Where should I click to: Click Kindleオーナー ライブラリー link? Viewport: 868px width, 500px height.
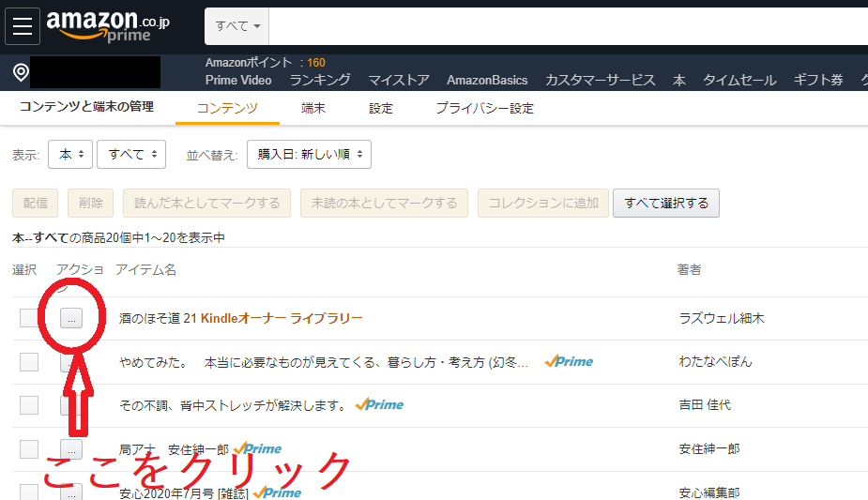pos(282,318)
